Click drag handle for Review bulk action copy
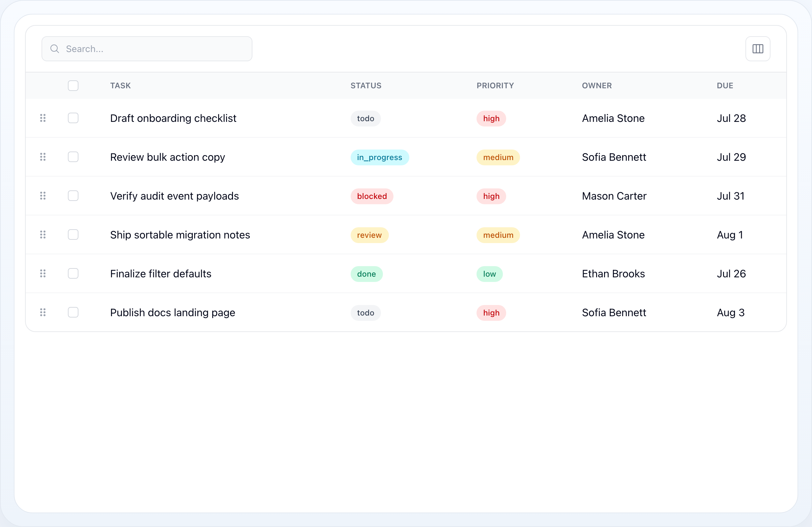The width and height of the screenshot is (812, 527). pyautogui.click(x=43, y=157)
